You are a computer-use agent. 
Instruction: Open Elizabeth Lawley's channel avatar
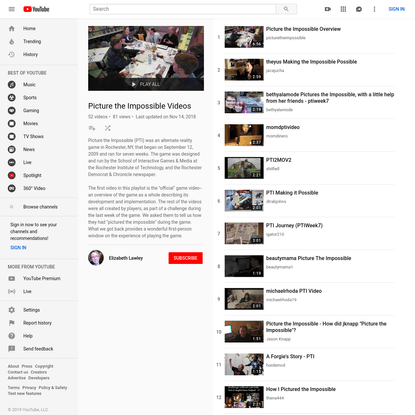coord(96,258)
